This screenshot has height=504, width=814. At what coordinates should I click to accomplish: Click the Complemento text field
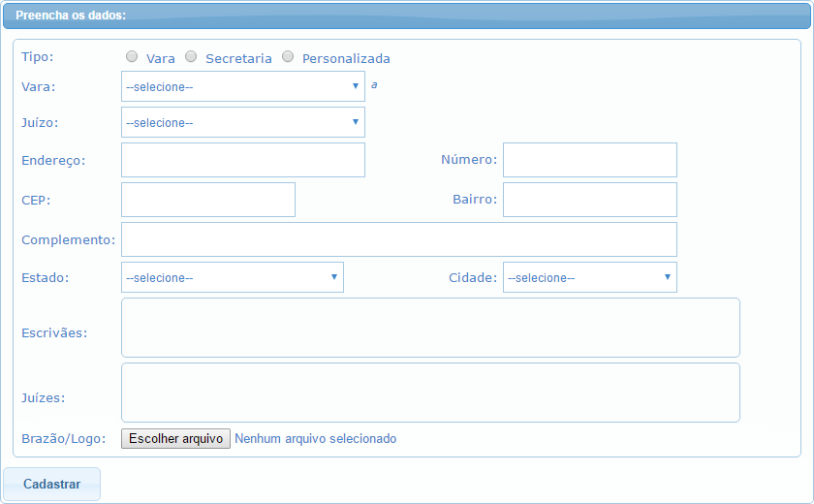click(x=398, y=239)
